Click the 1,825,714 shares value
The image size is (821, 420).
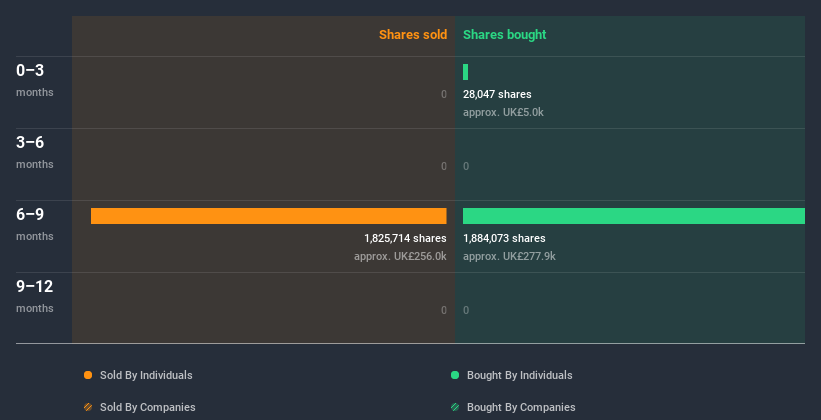point(405,238)
